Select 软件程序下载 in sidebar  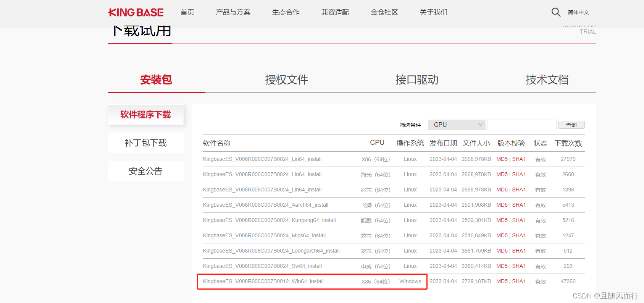click(x=146, y=115)
